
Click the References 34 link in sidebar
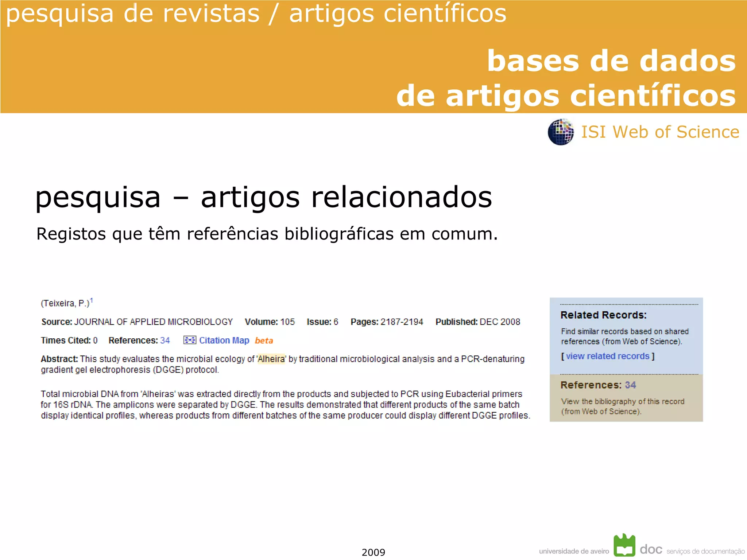pos(630,385)
